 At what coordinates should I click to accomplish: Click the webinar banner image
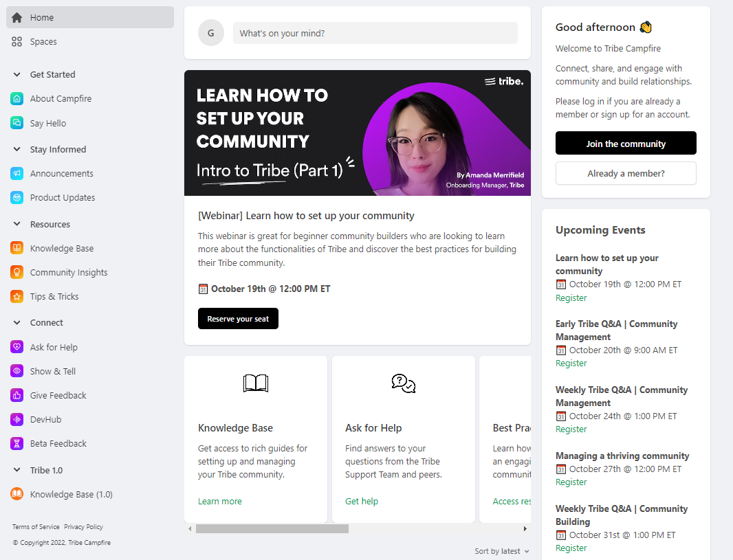pyautogui.click(x=357, y=133)
